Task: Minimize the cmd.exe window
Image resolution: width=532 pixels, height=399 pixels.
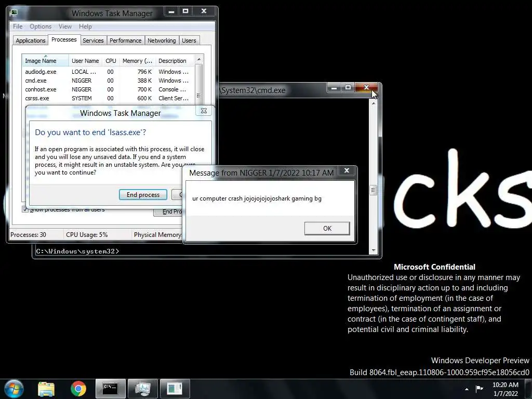Action: click(x=334, y=88)
